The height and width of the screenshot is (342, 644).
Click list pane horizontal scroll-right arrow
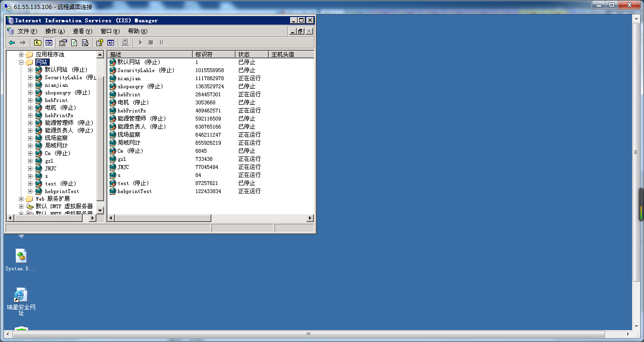click(310, 218)
